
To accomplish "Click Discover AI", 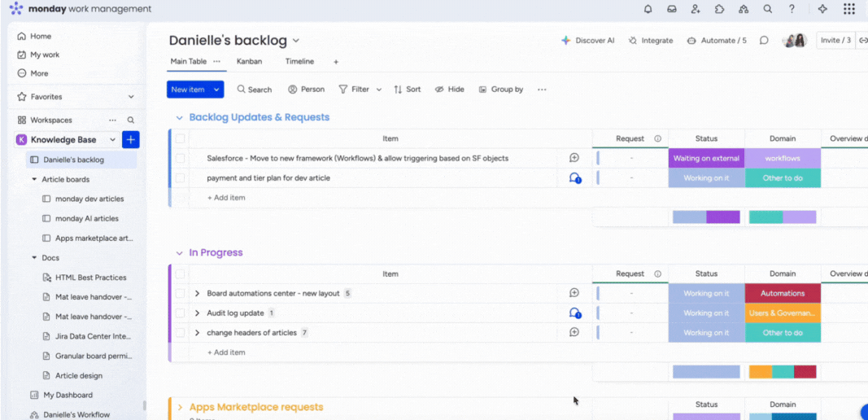I will [x=588, y=41].
